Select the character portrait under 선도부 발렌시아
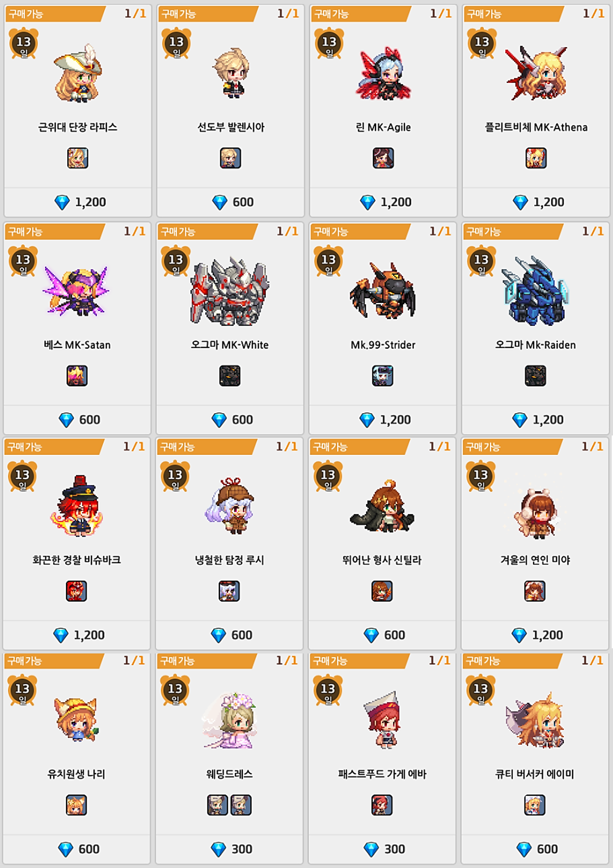 [x=230, y=158]
